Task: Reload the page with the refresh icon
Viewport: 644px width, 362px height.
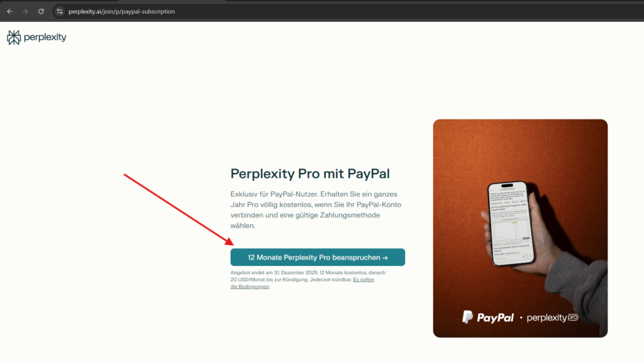Action: tap(41, 11)
